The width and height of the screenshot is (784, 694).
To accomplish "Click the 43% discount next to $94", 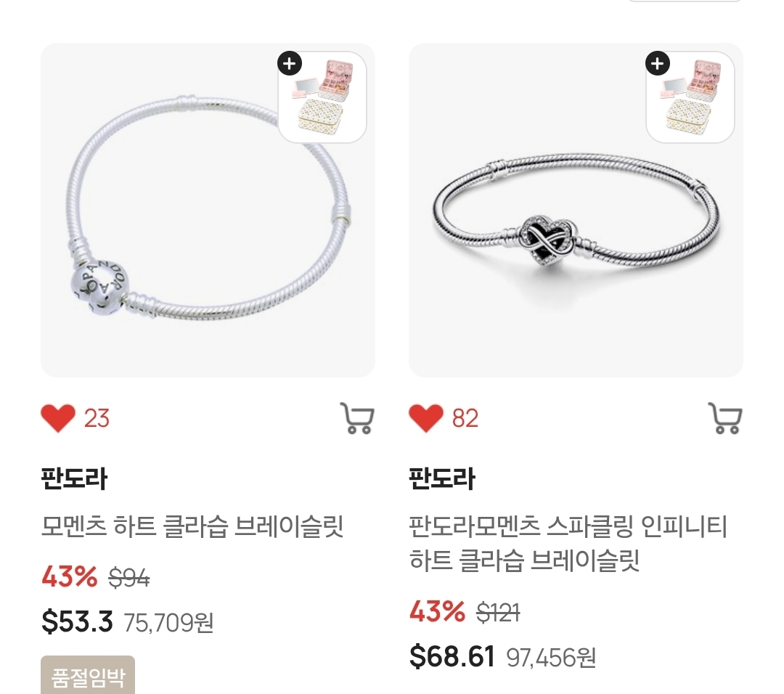I will [x=70, y=577].
